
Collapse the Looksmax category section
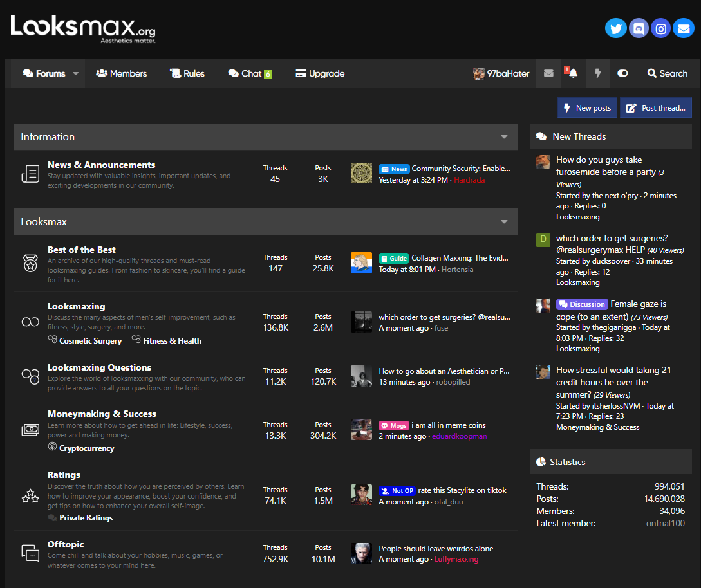tap(505, 222)
